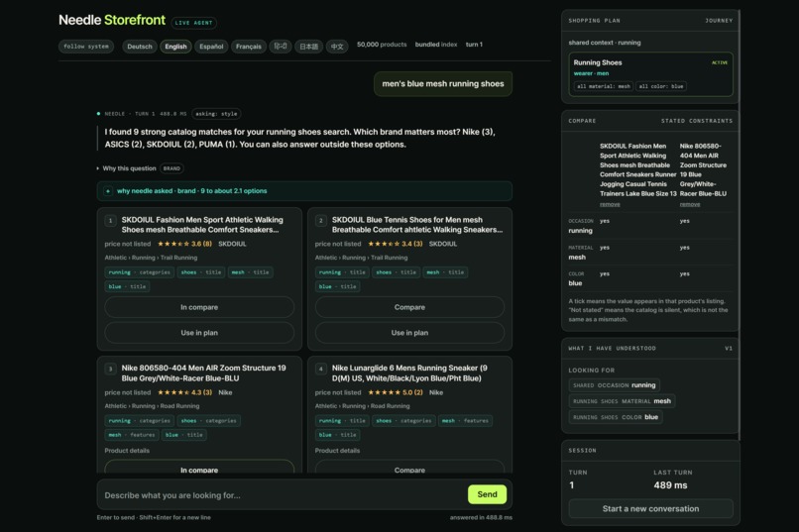Click 50,000 products label
This screenshot has width=799, height=532.
pos(382,45)
